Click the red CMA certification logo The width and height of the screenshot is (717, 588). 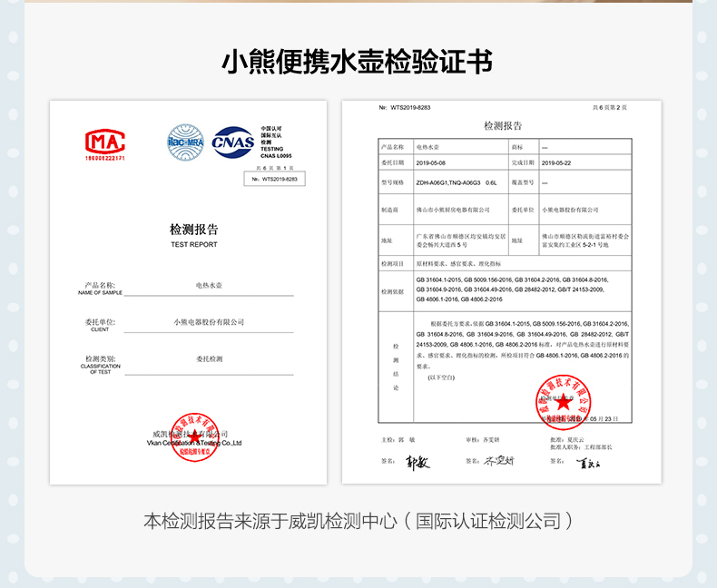click(x=105, y=144)
